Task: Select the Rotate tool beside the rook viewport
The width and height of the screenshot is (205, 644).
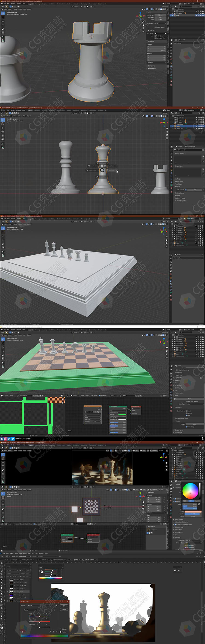Action: [3, 25]
